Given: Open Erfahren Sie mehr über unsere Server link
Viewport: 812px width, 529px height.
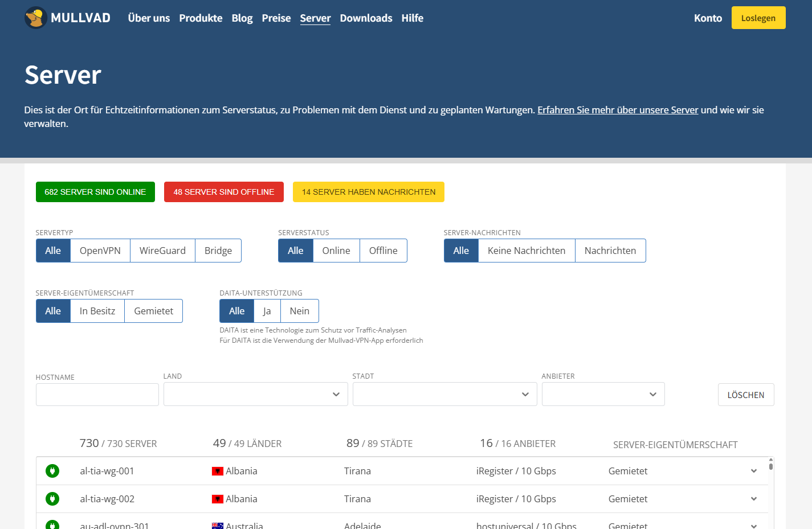Looking at the screenshot, I should click(x=618, y=110).
